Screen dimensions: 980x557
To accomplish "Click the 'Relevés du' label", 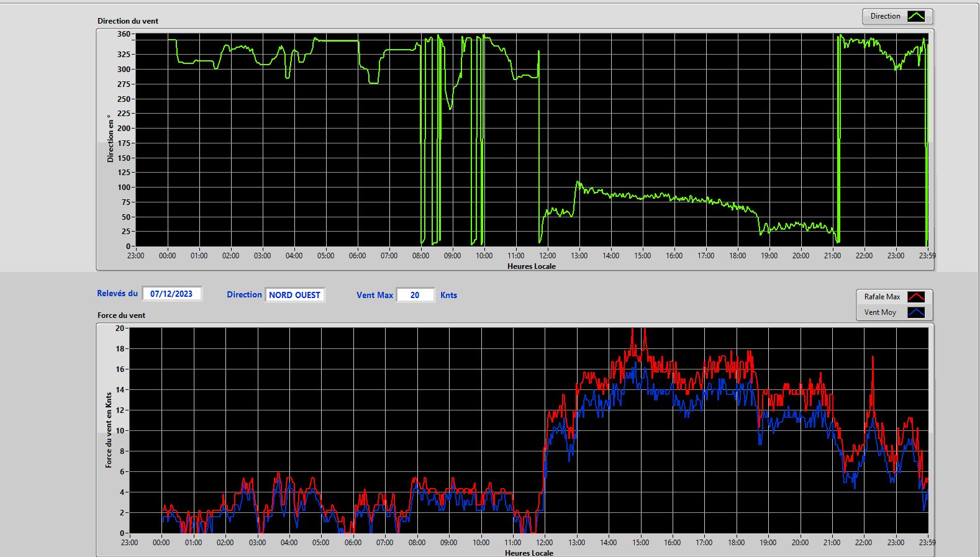I will click(117, 293).
